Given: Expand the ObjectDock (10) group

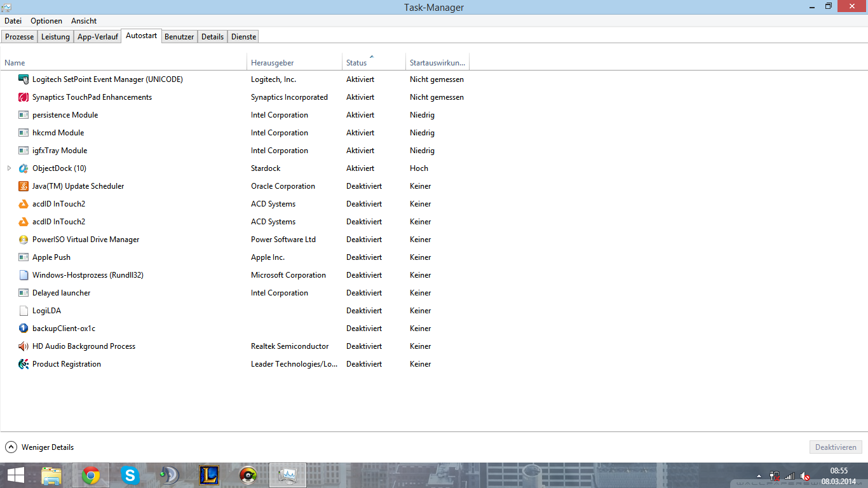Looking at the screenshot, I should click(9, 168).
